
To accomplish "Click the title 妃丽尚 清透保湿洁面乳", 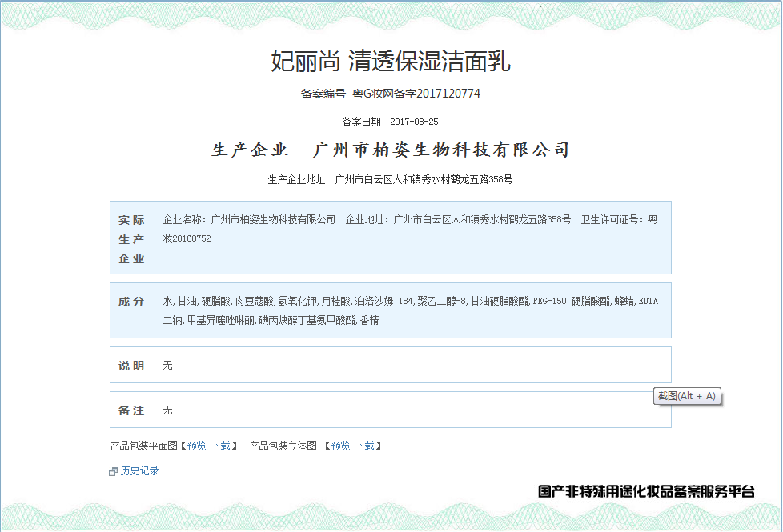I will (x=391, y=61).
